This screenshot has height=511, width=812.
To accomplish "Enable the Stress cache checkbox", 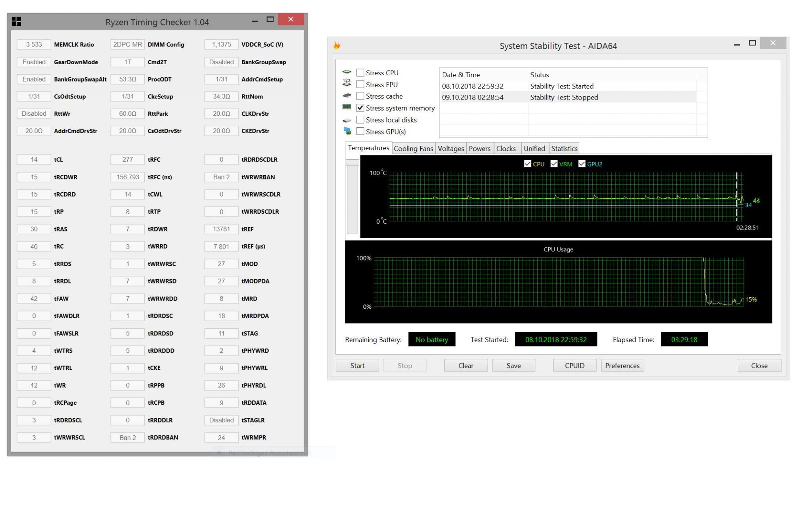I will 360,96.
